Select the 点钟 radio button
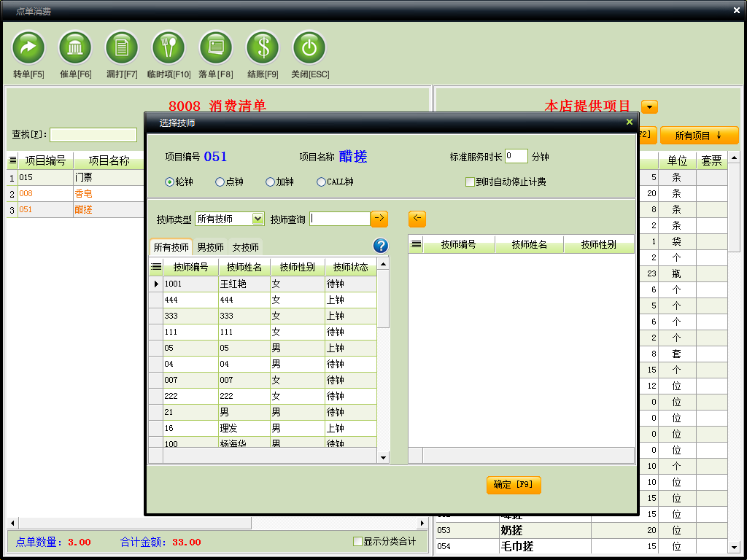 (220, 182)
